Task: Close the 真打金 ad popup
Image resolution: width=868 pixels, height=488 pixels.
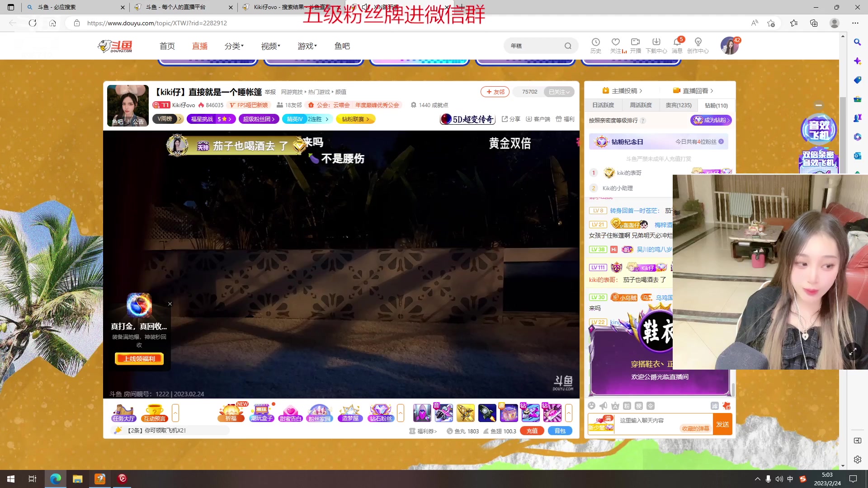Action: [x=170, y=304]
